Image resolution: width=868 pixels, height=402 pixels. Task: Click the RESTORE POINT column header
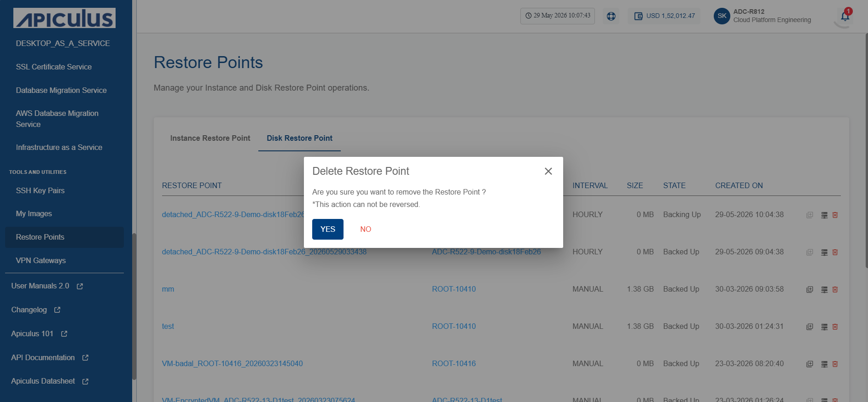(192, 185)
